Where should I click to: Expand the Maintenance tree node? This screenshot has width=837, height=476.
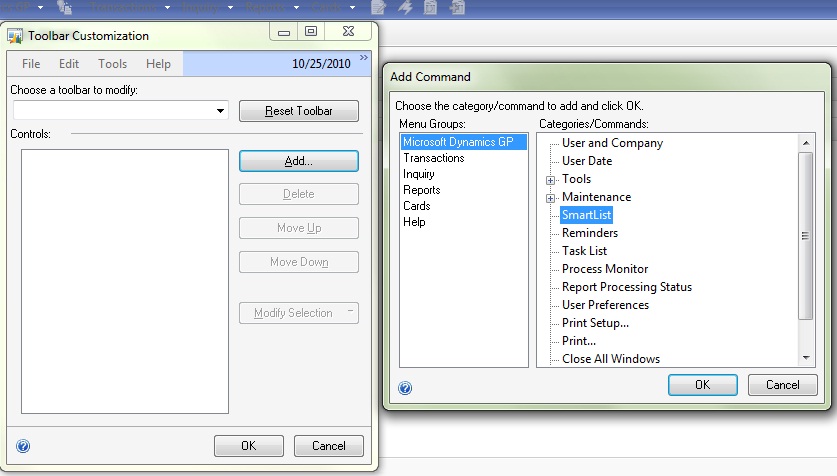[550, 199]
